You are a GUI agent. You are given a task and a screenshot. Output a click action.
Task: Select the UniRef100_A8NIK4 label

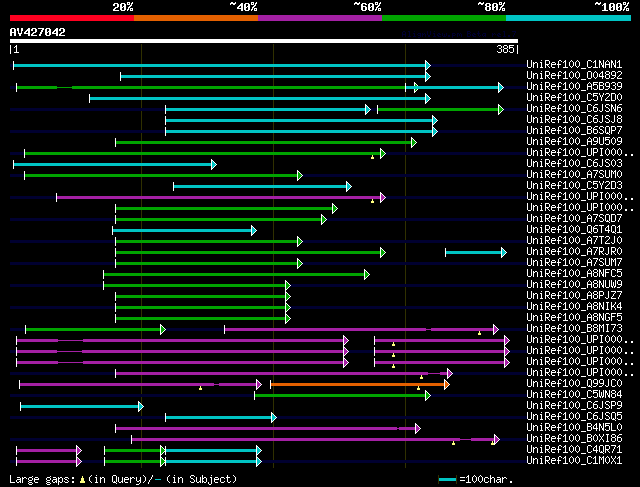click(x=574, y=307)
